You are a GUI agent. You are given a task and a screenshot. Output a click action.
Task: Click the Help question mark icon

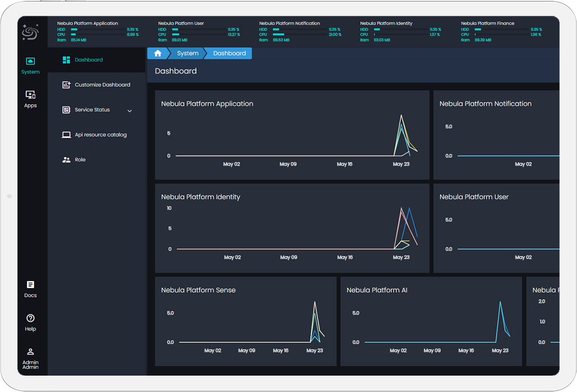[30, 318]
